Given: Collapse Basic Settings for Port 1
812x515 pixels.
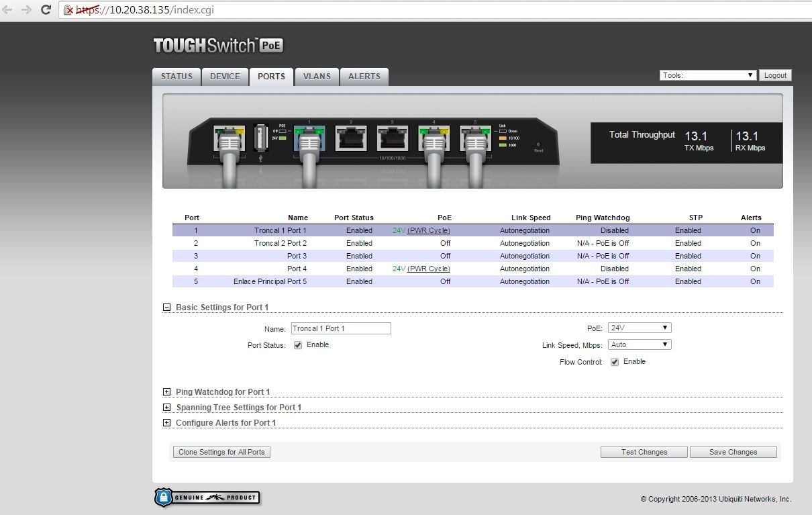Looking at the screenshot, I should click(166, 307).
